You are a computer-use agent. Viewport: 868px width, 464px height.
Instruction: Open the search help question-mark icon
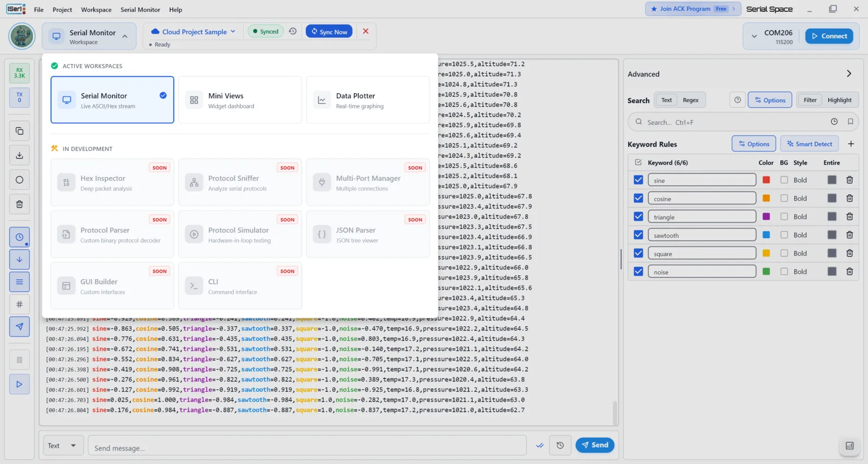click(x=738, y=100)
